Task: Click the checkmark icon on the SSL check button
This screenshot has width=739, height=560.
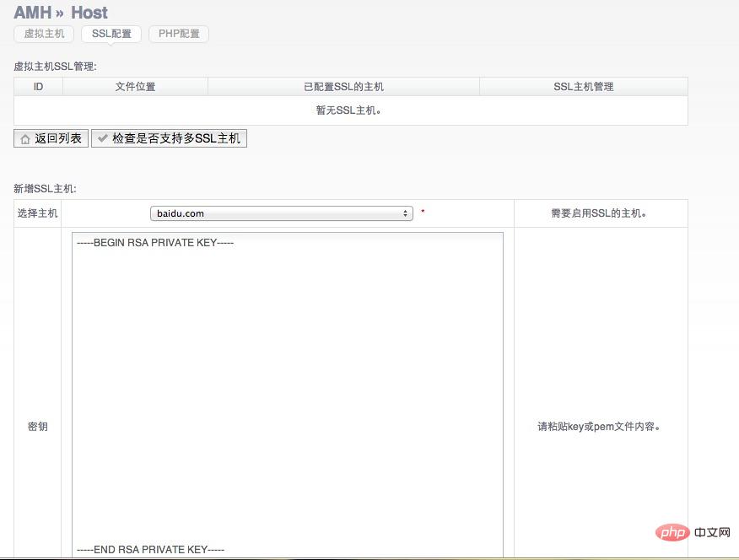Action: [x=102, y=138]
